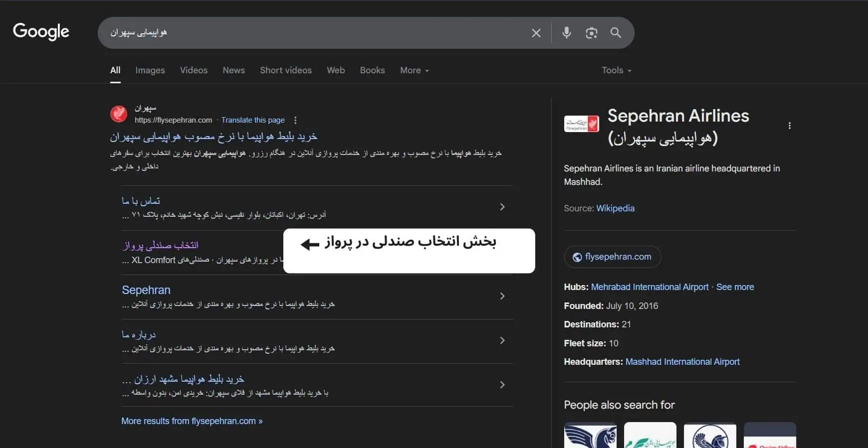This screenshot has width=868, height=448.
Task: Clear the search box with X icon
Action: pos(536,33)
